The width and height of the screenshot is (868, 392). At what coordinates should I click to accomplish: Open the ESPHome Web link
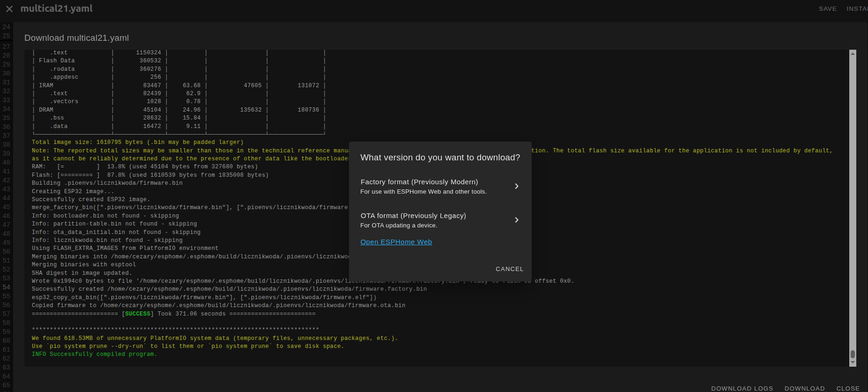point(396,242)
